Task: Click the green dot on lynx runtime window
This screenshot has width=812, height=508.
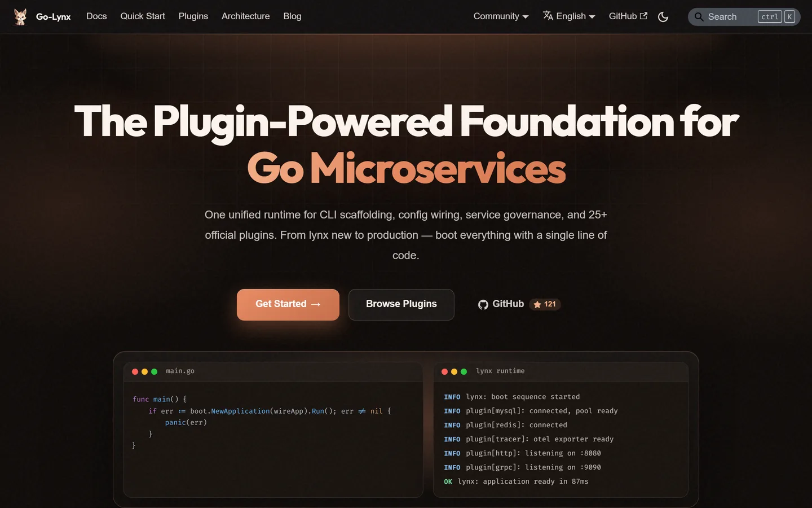Action: (x=464, y=371)
